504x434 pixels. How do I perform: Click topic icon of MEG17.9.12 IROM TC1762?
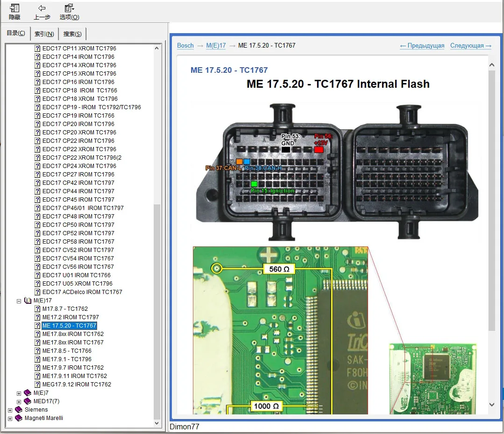point(38,384)
